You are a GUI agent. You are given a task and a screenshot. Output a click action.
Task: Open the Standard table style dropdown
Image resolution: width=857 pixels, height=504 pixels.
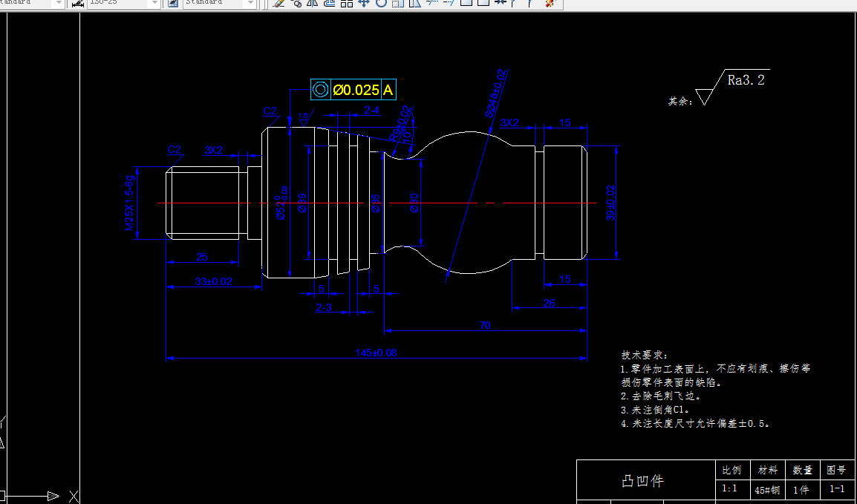coord(249,4)
